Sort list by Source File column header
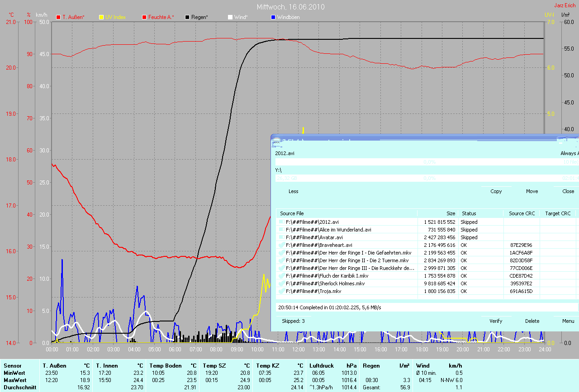Screen dimensions: 579x392 pyautogui.click(x=292, y=213)
